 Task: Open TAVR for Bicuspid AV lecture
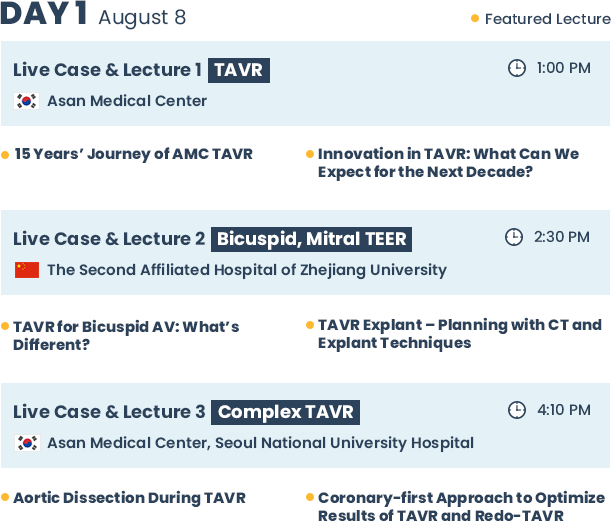[x=126, y=336]
